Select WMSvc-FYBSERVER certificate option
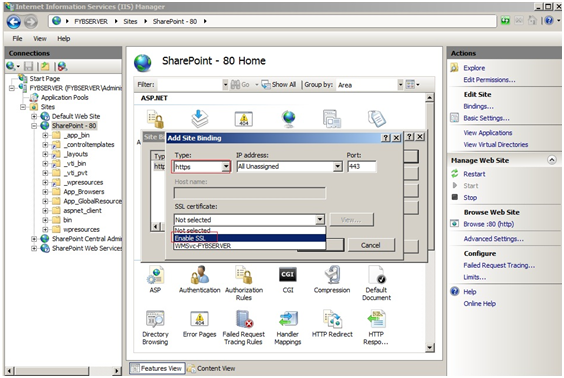This screenshot has width=564, height=378. tap(250, 246)
